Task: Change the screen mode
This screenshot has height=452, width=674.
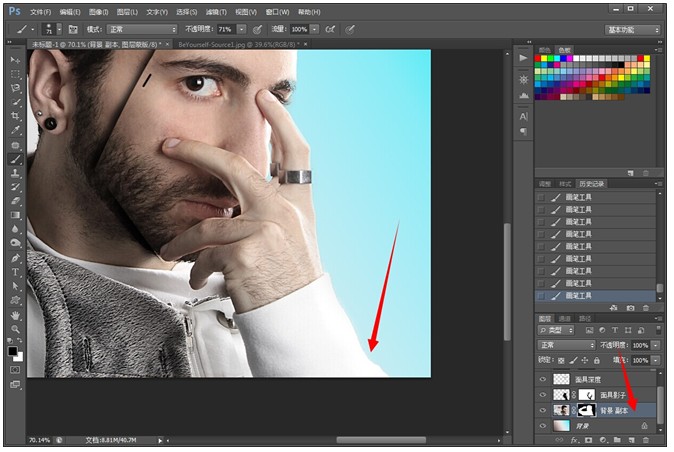Action: 15,384
